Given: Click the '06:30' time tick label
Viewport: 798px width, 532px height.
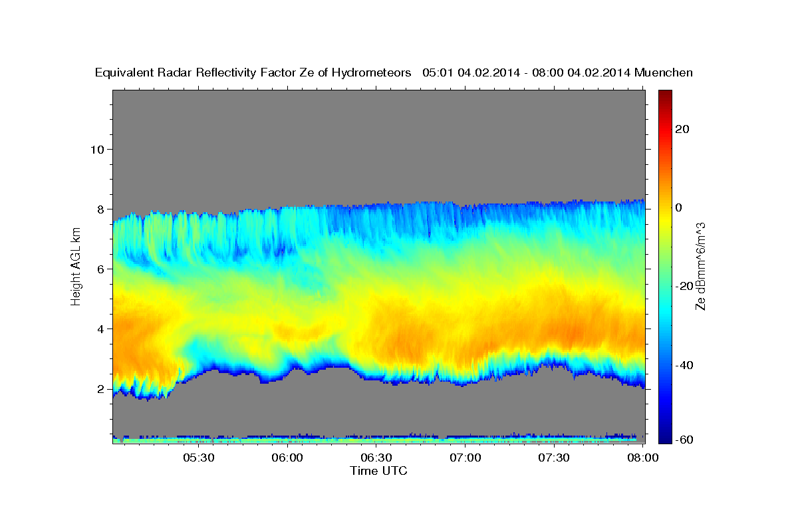Looking at the screenshot, I should point(376,458).
